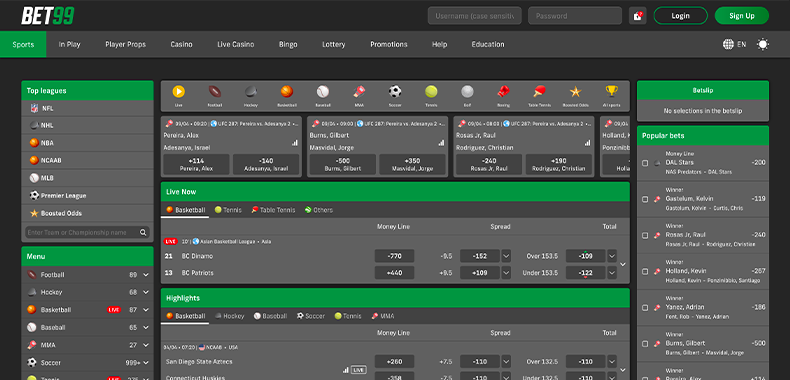790x380 pixels.
Task: Select the Soccer ball icon in sports bar
Action: (x=395, y=92)
